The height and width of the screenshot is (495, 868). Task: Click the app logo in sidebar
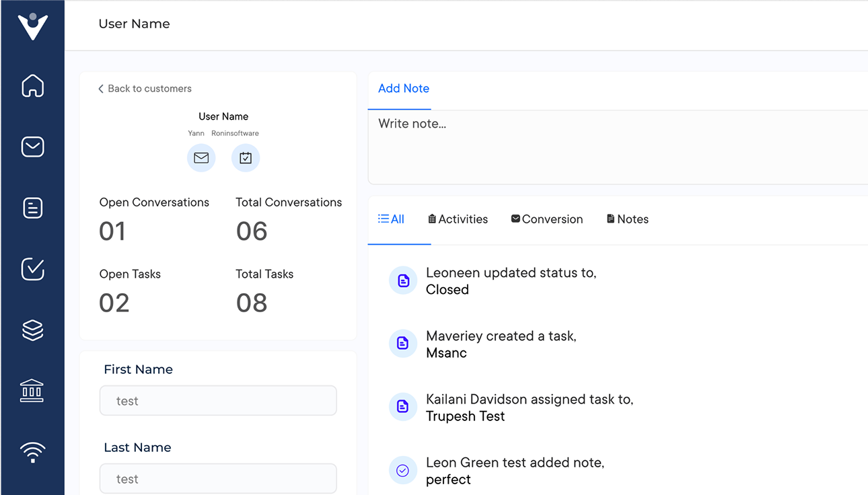[x=32, y=26]
